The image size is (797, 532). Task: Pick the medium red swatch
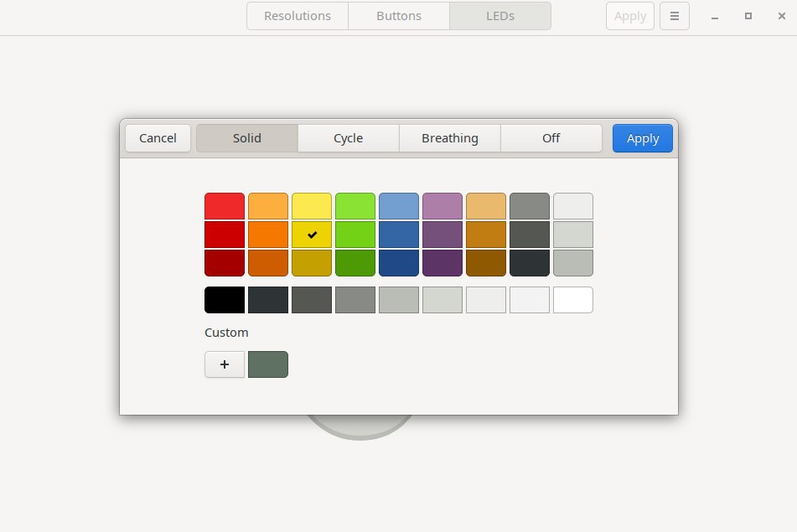point(225,235)
